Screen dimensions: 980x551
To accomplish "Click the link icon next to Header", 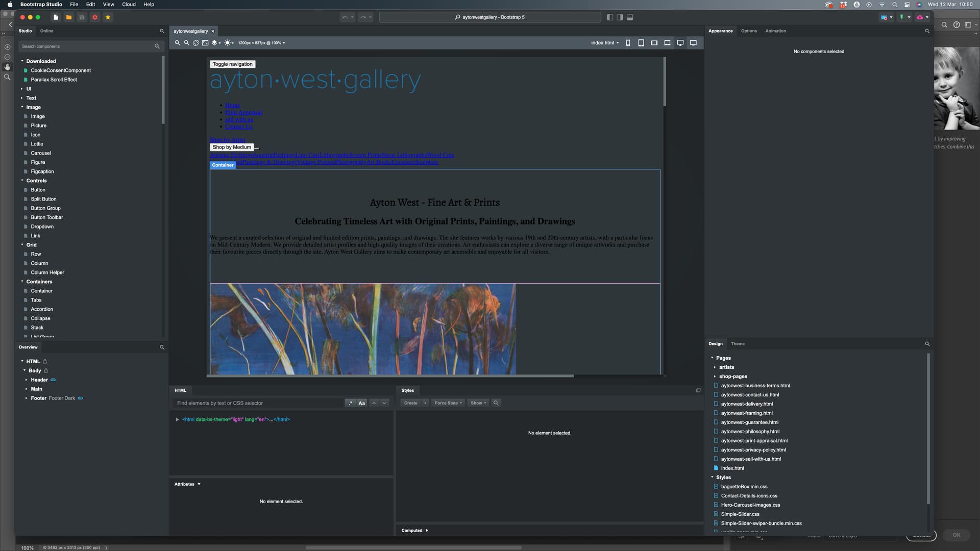I will tap(53, 380).
